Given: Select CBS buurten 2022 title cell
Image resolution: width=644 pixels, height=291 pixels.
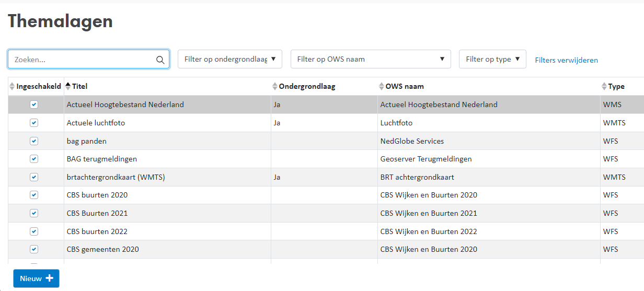Looking at the screenshot, I should click(x=167, y=231).
